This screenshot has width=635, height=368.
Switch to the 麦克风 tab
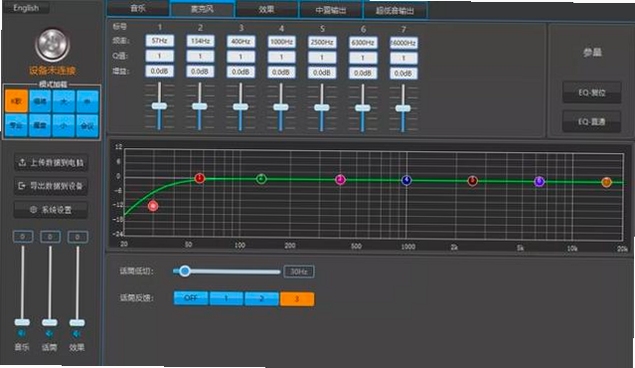[202, 9]
